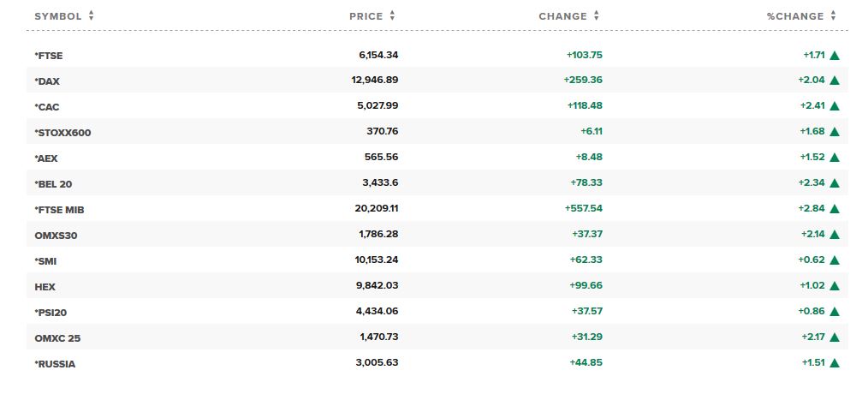868x406 pixels.
Task: Open the *BEL 20 index symbol
Action: pyautogui.click(x=53, y=184)
